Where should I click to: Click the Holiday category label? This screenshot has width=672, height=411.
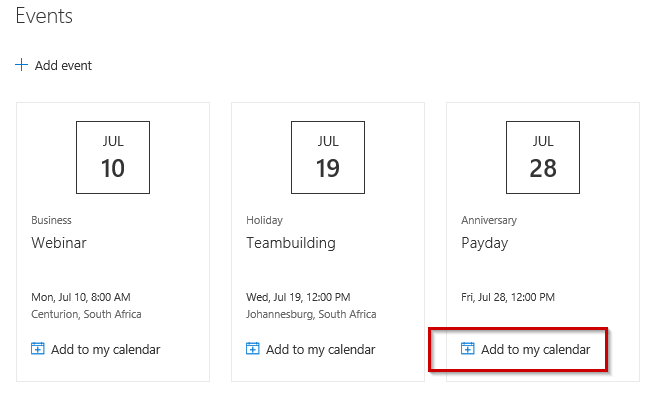pos(265,220)
